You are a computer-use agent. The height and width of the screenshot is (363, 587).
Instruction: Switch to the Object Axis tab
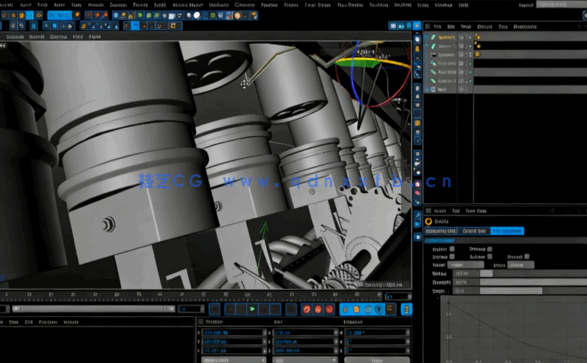(x=474, y=231)
